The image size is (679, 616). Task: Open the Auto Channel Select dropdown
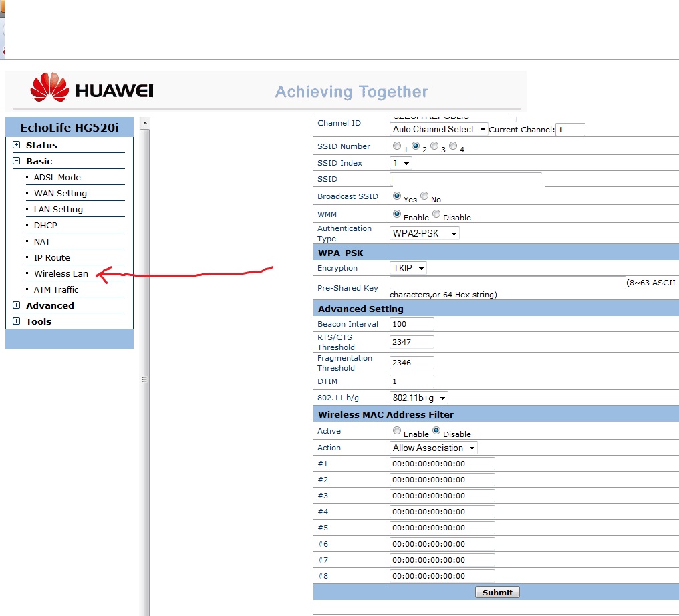tap(439, 129)
